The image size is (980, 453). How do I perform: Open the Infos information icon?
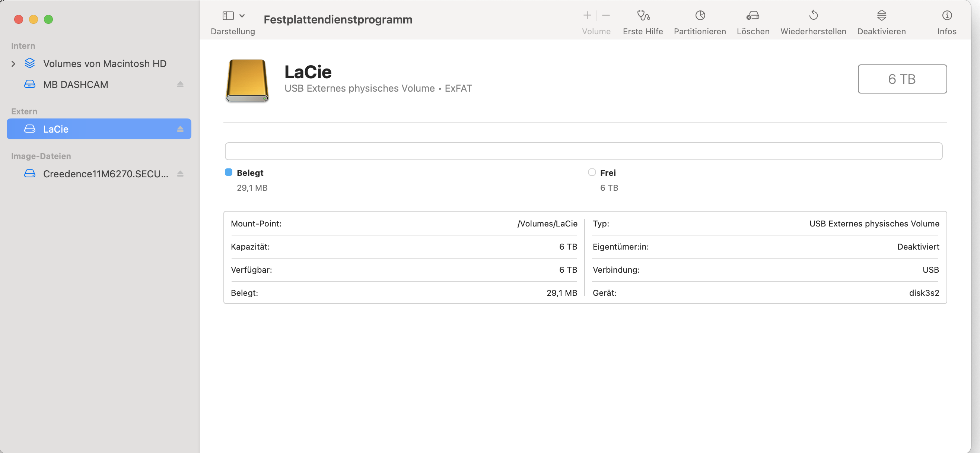click(946, 16)
